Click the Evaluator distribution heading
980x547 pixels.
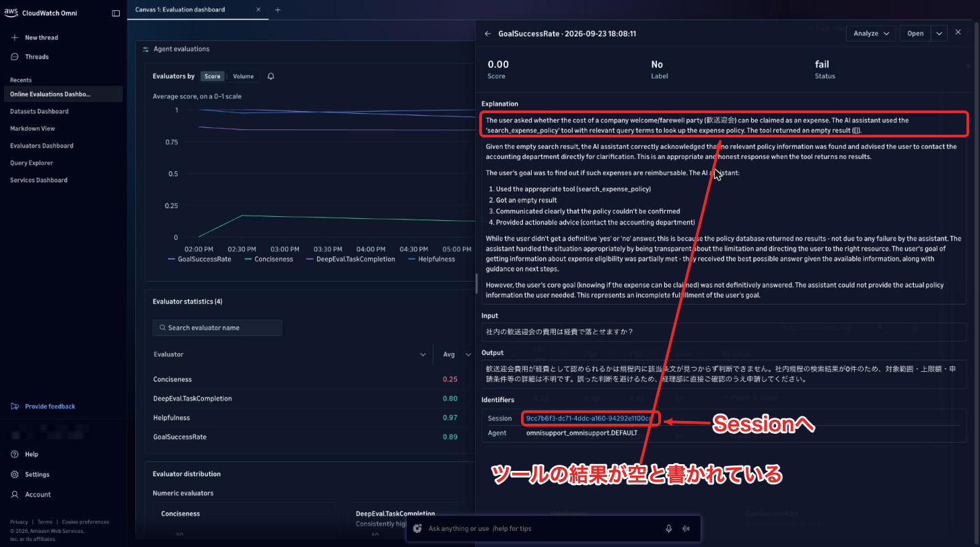coord(186,474)
